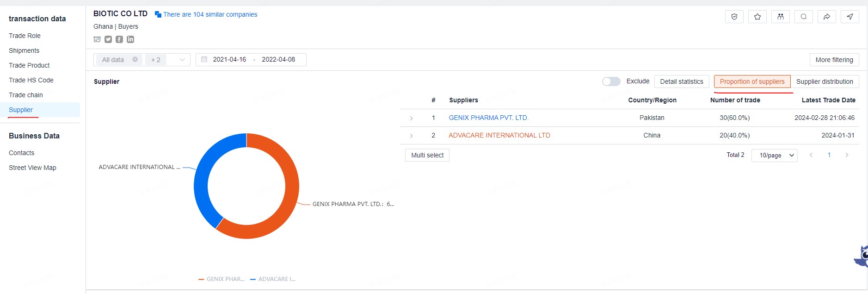
Task: Click the China country cell
Action: 652,135
